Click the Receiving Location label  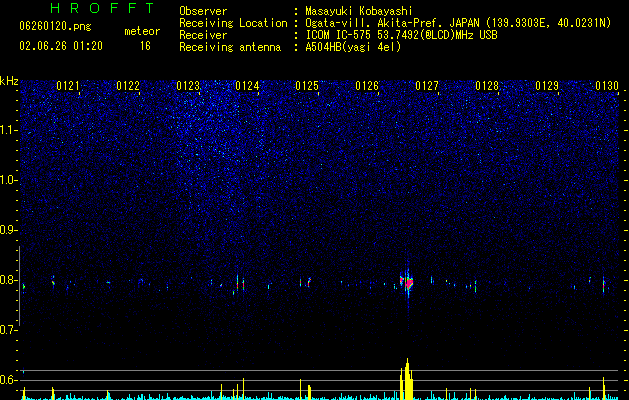233,23
